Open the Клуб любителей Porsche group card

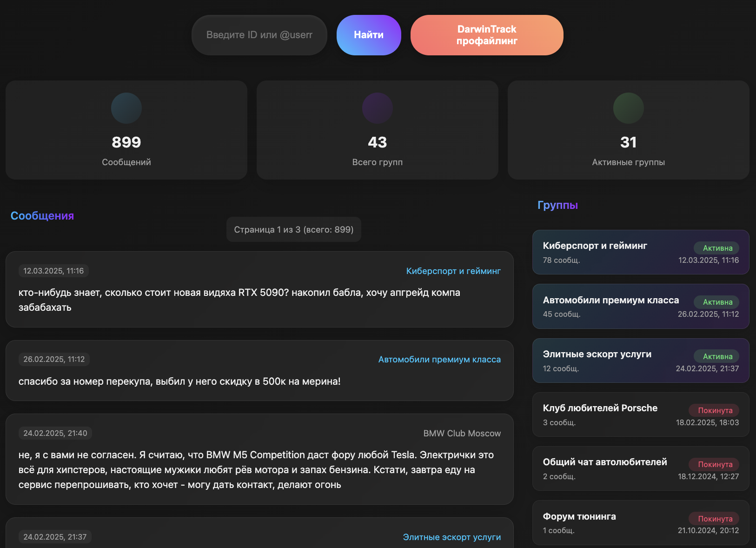(641, 414)
